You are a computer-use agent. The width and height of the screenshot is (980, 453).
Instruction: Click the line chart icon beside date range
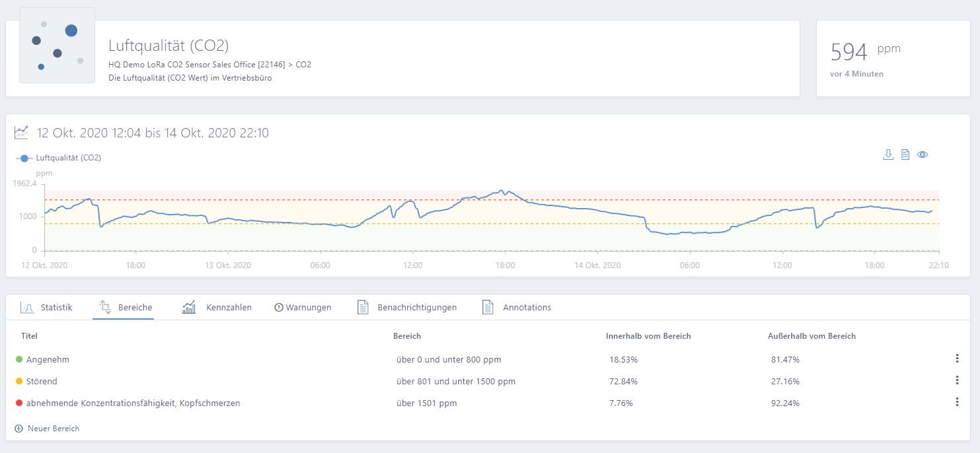(21, 133)
